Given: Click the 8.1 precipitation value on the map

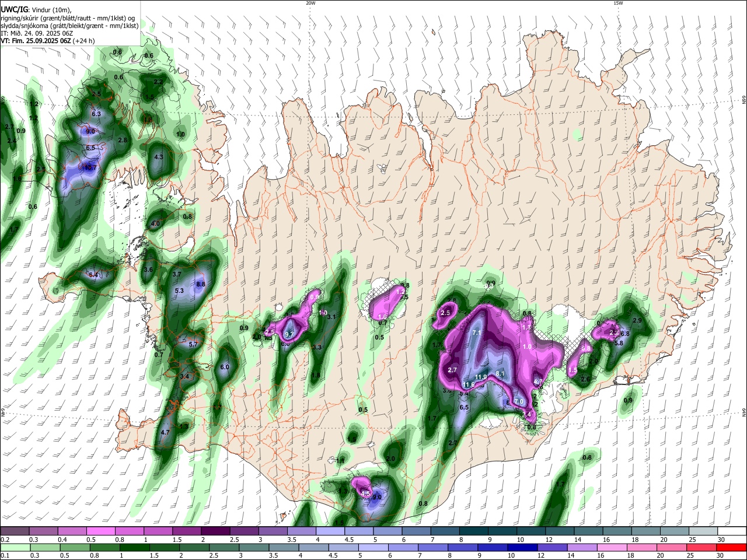Looking at the screenshot, I should coord(500,373).
